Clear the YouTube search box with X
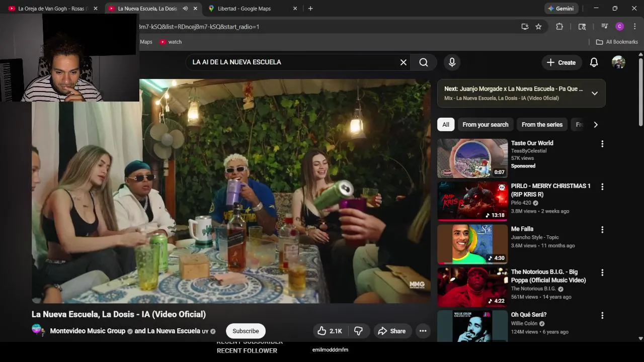The height and width of the screenshot is (362, 644). coord(403,62)
